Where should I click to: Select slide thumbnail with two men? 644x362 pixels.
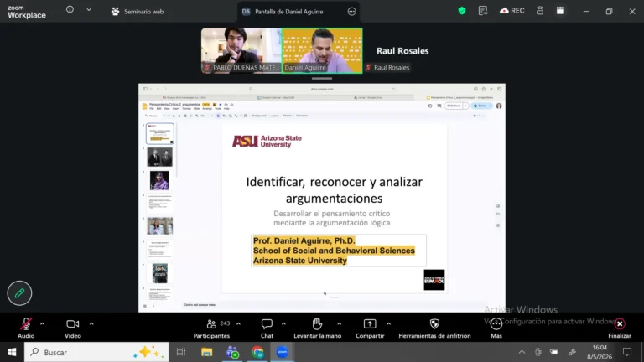coord(160,158)
